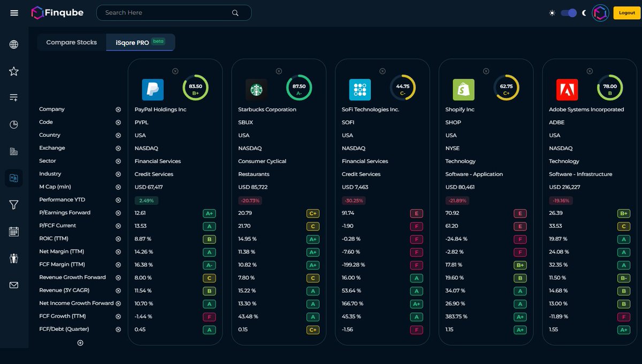The height and width of the screenshot is (364, 642).
Task: Open the calendar sidebar icon
Action: pyautogui.click(x=14, y=231)
